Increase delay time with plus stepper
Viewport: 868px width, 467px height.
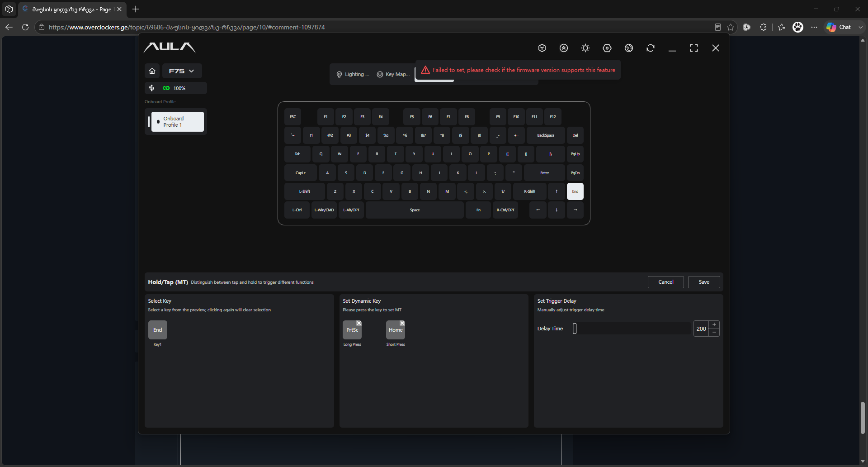point(714,324)
